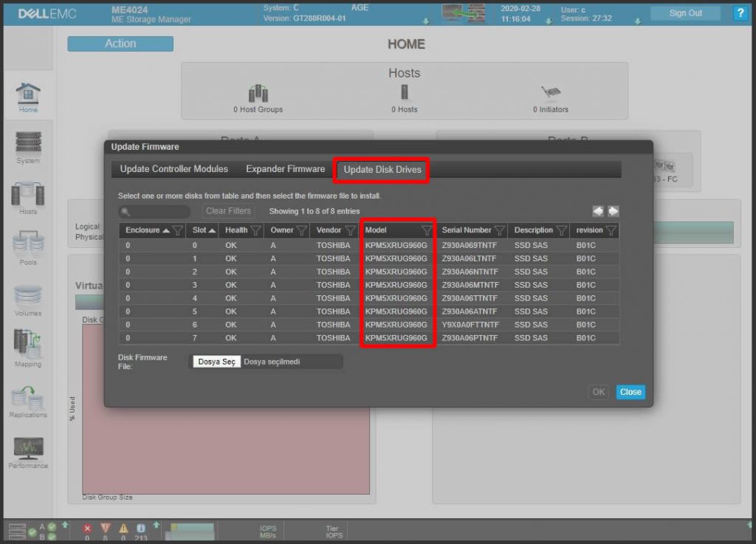
Task: Switch to Update Controller Modules tab
Action: coord(174,169)
